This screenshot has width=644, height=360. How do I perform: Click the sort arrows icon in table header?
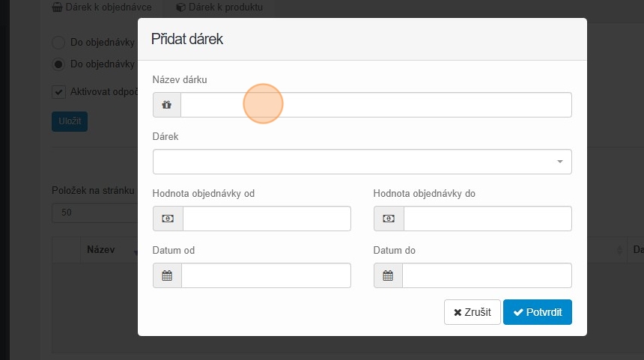coord(619,250)
